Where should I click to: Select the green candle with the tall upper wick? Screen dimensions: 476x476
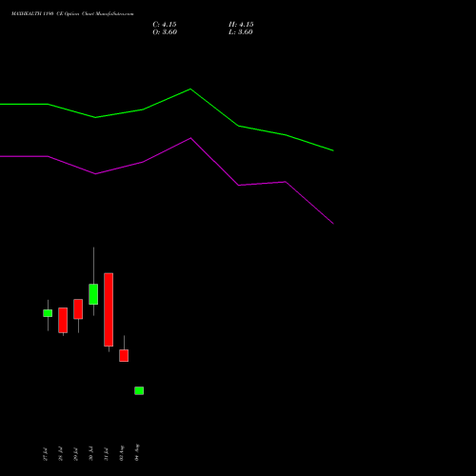pos(93,294)
